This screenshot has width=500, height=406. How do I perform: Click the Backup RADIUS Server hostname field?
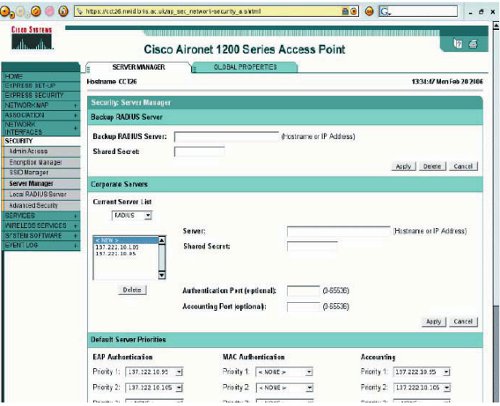click(x=226, y=137)
